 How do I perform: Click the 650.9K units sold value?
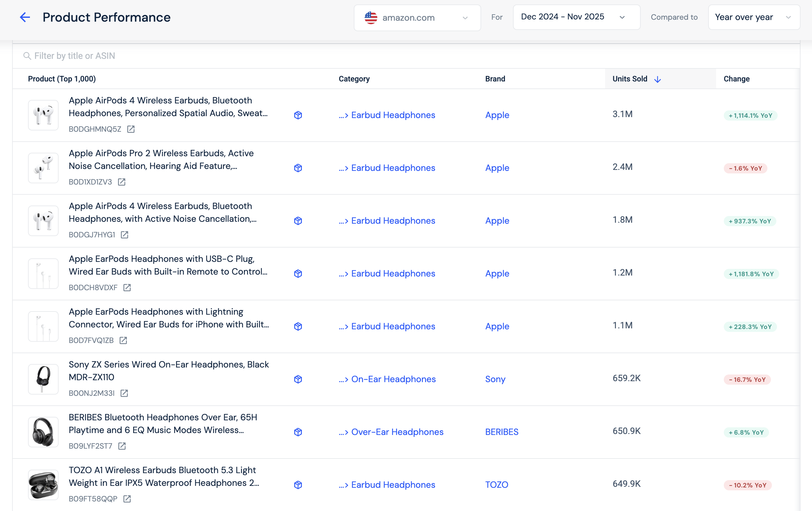627,431
